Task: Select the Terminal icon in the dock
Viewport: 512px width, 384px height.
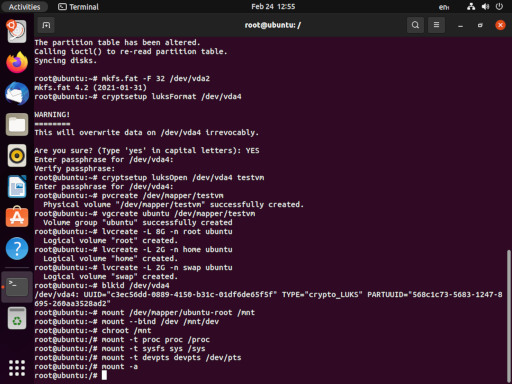Action: pyautogui.click(x=17, y=287)
